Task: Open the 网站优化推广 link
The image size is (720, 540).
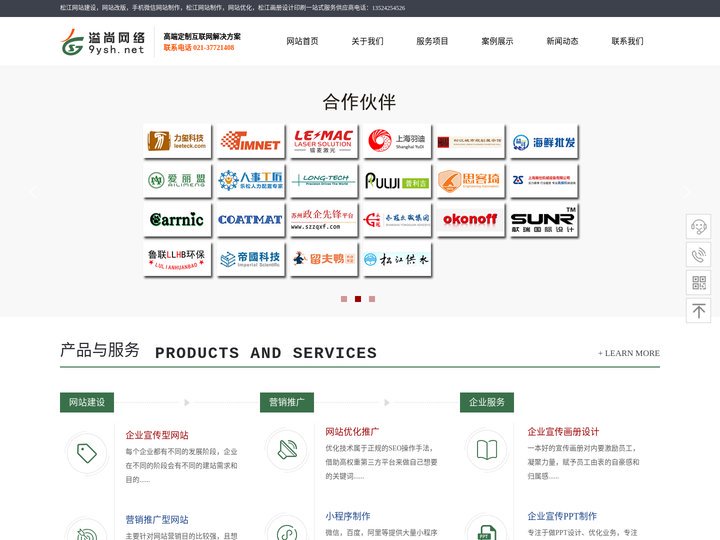Action: [352, 432]
